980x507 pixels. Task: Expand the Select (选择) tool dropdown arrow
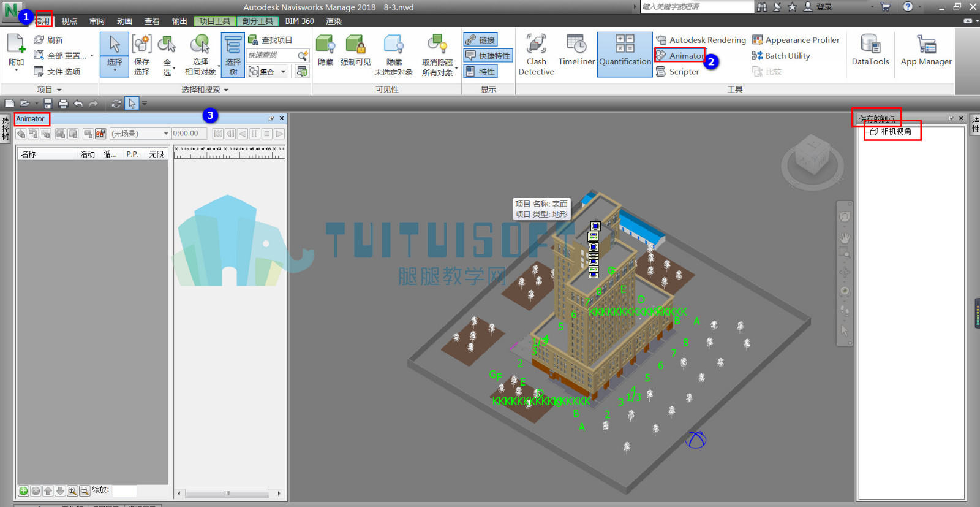[x=115, y=71]
